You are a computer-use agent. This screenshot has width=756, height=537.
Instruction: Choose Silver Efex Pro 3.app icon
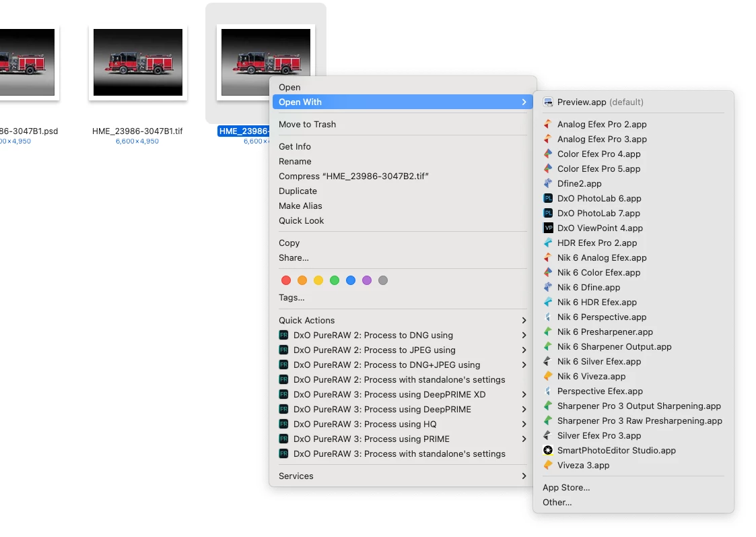(548, 436)
